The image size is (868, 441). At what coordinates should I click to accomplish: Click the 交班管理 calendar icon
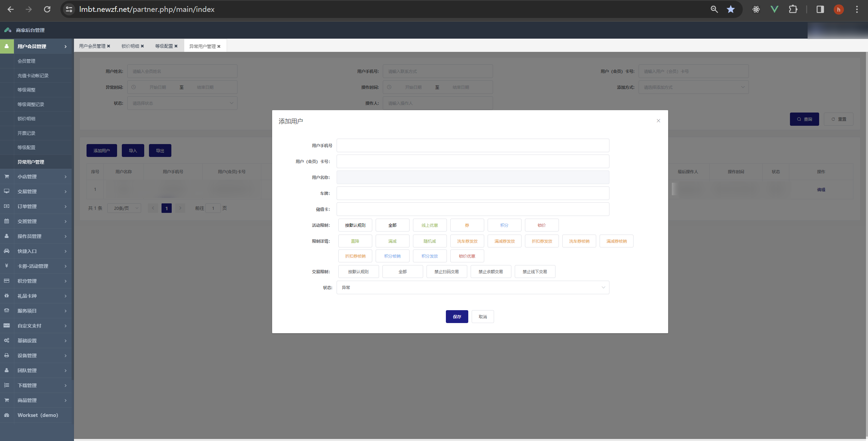[x=7, y=221]
